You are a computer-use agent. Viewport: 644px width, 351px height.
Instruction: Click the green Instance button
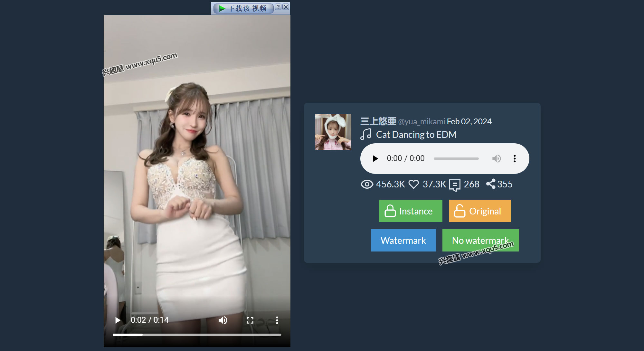(411, 211)
